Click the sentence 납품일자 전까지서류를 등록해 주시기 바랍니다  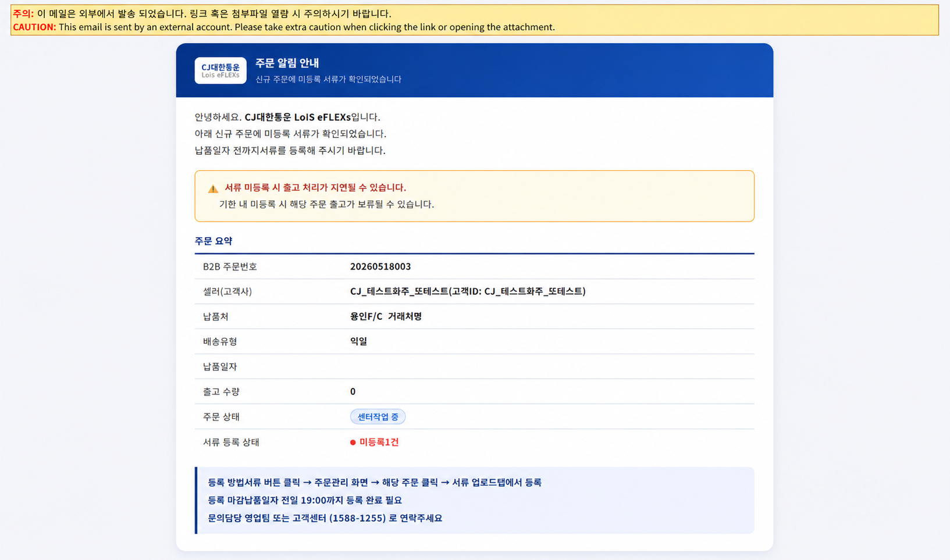tap(290, 150)
